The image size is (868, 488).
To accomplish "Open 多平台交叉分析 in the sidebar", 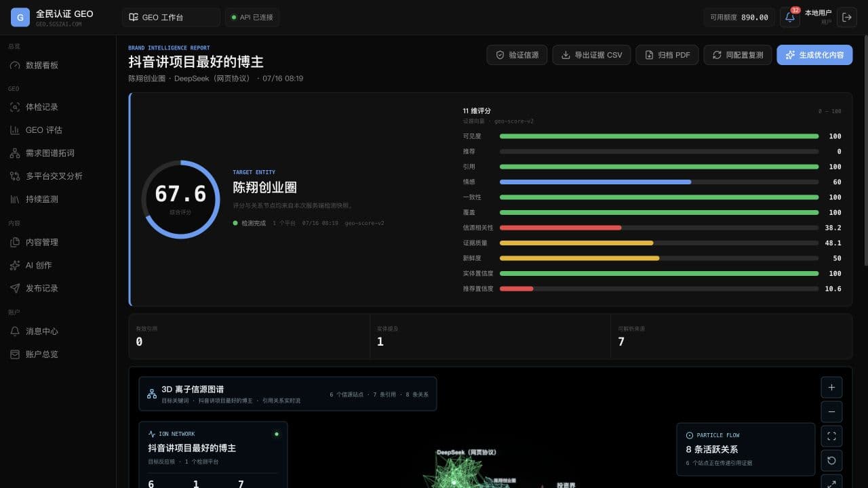I will (58, 176).
